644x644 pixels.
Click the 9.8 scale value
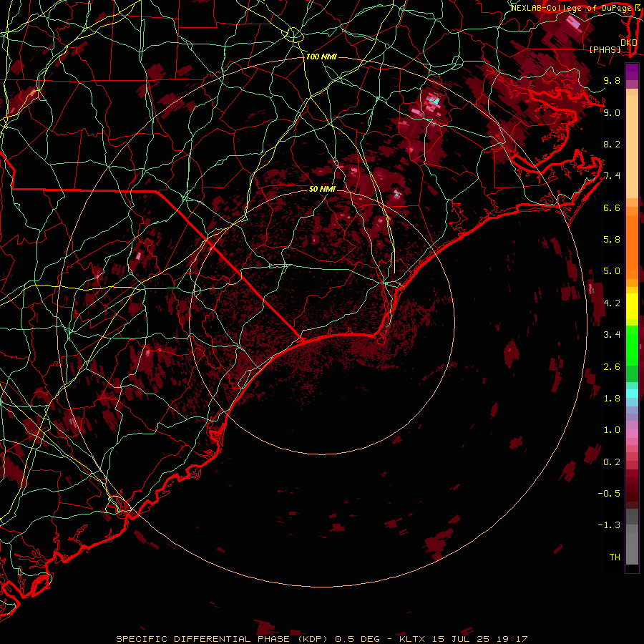coord(612,80)
